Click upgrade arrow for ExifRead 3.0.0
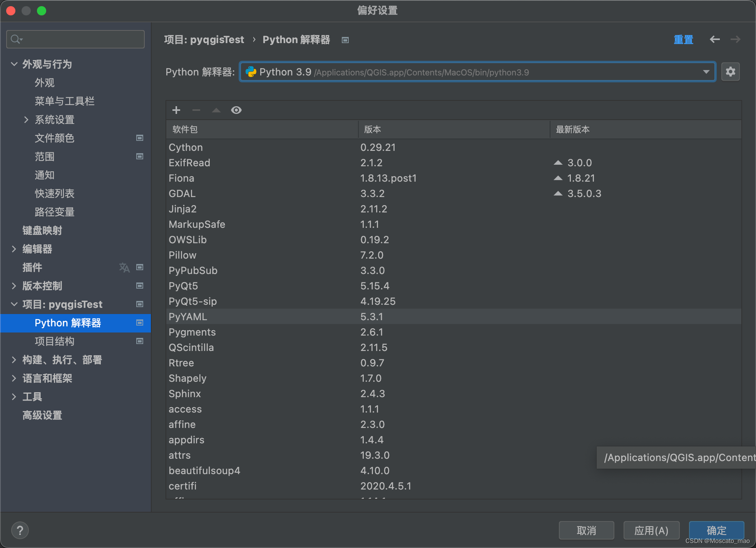756x548 pixels. (x=558, y=163)
